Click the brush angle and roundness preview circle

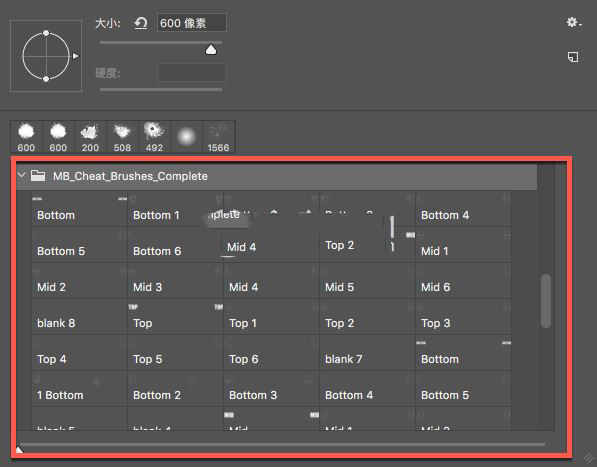point(46,56)
